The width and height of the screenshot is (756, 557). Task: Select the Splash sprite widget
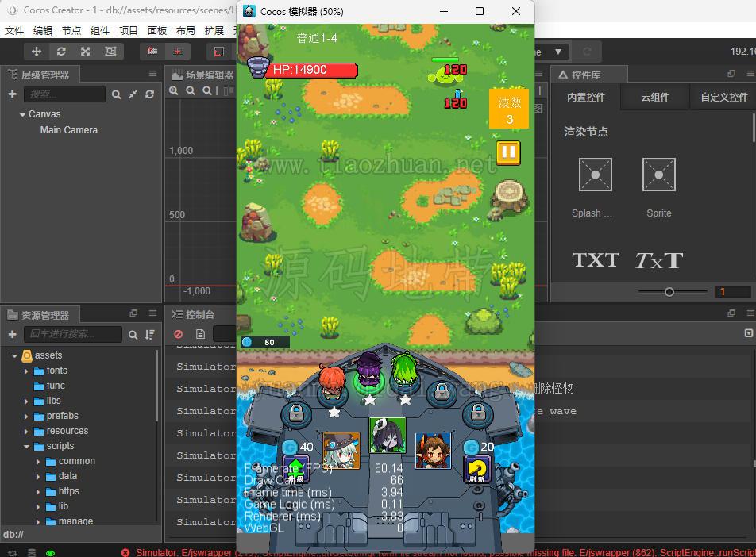tap(595, 187)
